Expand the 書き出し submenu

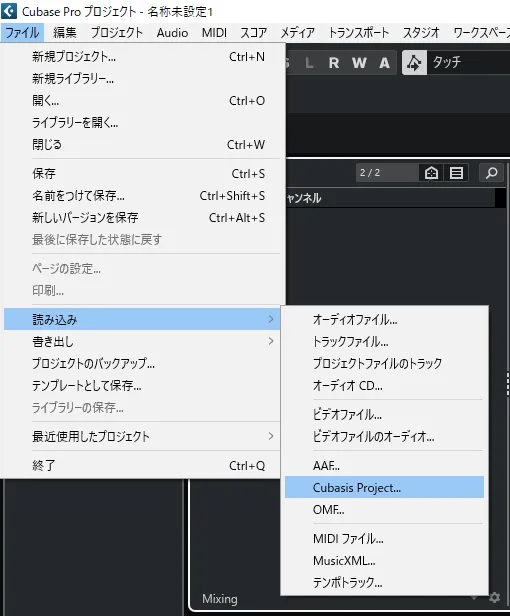click(x=142, y=341)
